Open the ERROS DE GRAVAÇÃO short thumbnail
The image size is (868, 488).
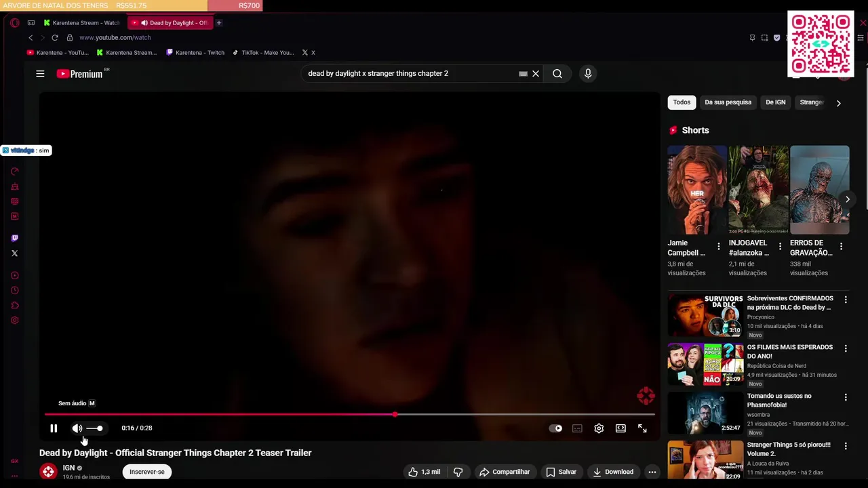tap(819, 190)
